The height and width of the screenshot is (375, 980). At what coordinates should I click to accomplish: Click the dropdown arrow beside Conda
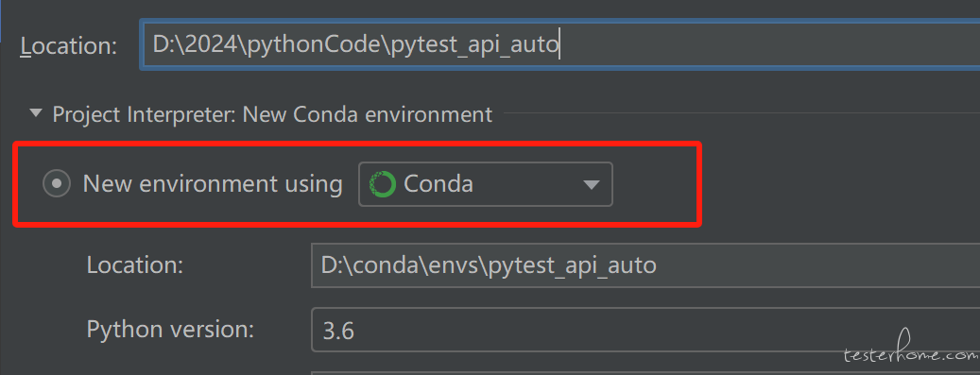(x=591, y=185)
